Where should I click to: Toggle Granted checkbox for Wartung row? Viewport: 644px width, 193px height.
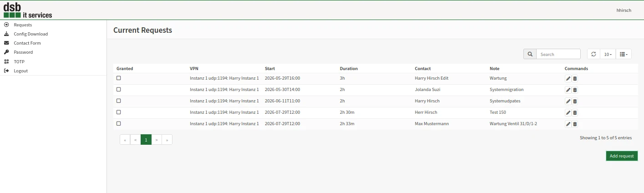119,78
